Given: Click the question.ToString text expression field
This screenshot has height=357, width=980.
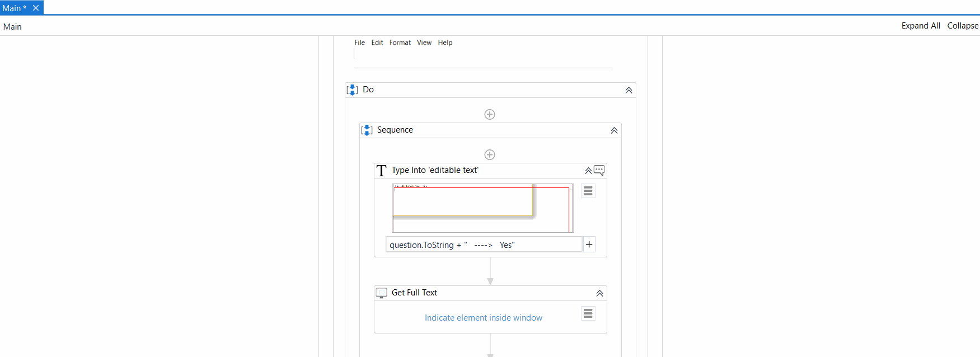Looking at the screenshot, I should point(484,245).
